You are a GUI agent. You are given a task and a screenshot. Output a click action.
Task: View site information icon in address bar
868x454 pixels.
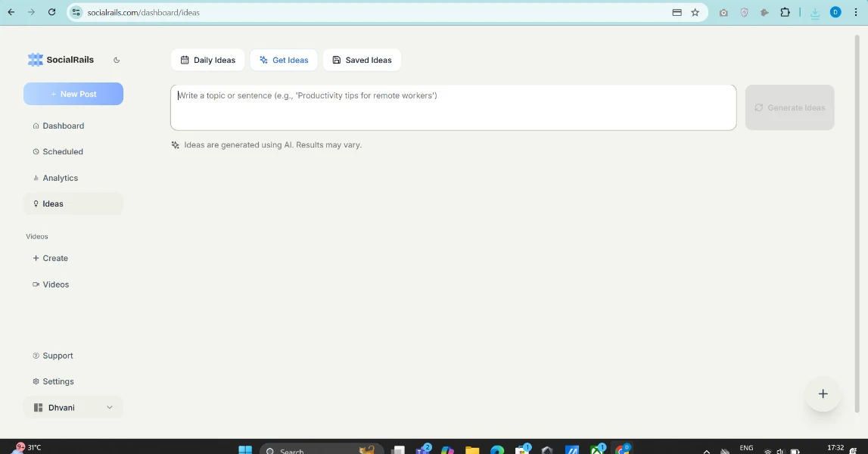point(76,12)
